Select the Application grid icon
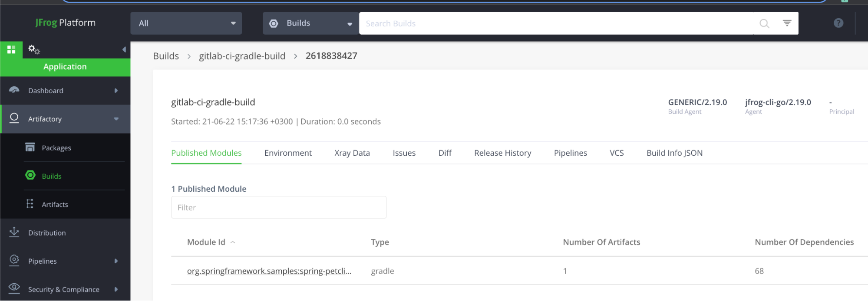This screenshot has height=301, width=868. (11, 49)
